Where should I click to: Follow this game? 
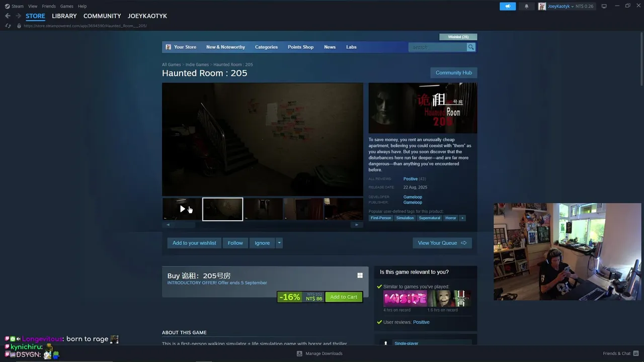point(235,243)
